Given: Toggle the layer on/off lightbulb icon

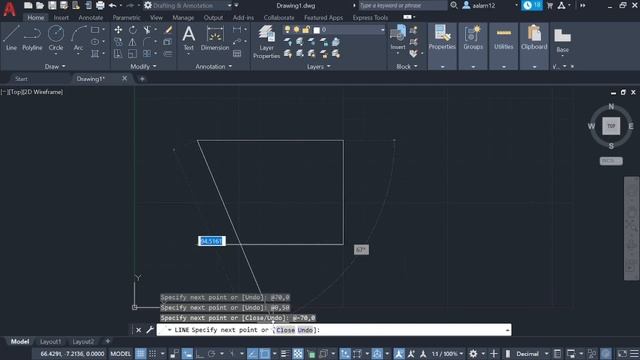Looking at the screenshot, I should pos(287,30).
